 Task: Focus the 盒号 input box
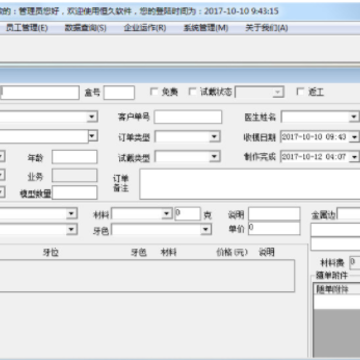[119, 92]
